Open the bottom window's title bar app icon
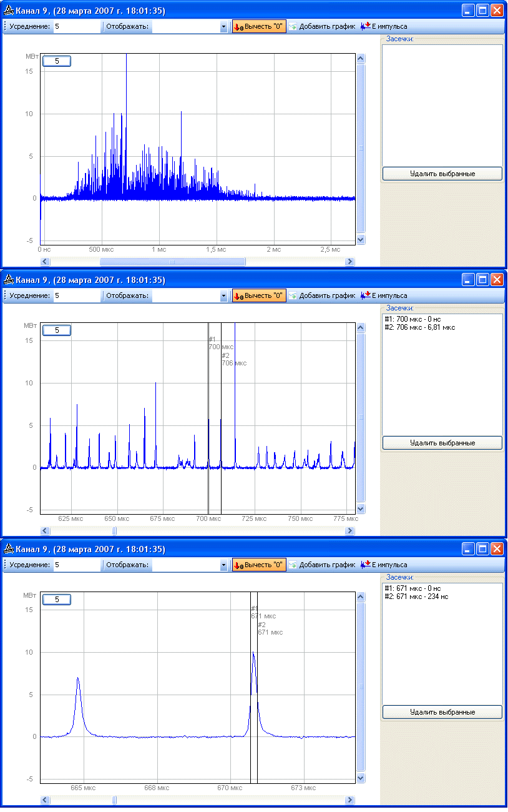The image size is (508, 812). tap(9, 549)
